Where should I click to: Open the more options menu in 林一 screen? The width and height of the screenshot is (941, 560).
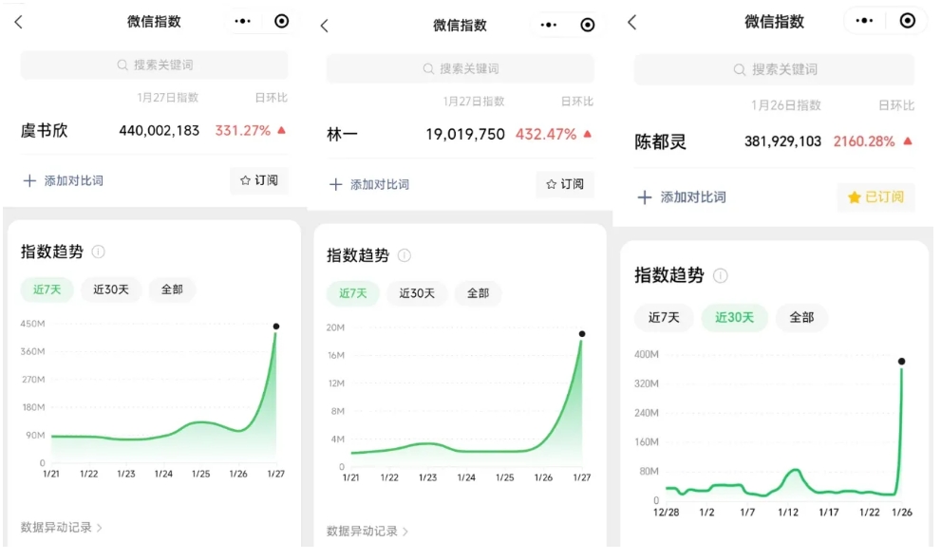pyautogui.click(x=549, y=26)
